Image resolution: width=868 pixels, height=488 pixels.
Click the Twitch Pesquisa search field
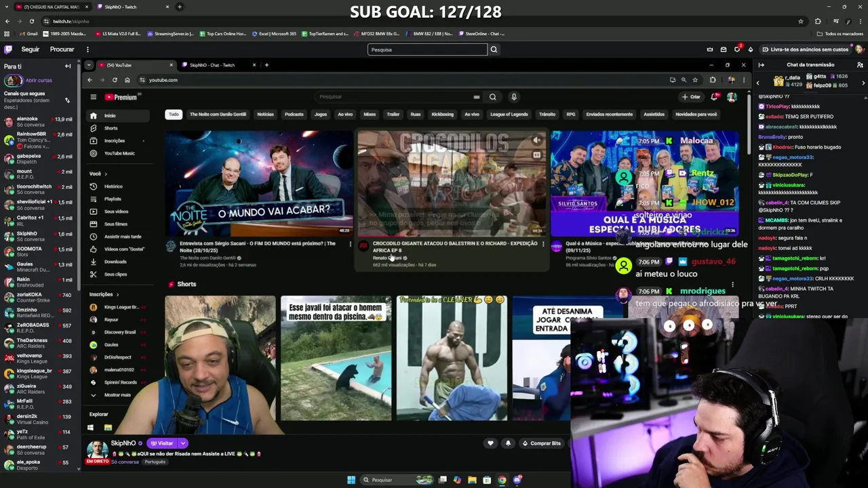[x=427, y=49]
